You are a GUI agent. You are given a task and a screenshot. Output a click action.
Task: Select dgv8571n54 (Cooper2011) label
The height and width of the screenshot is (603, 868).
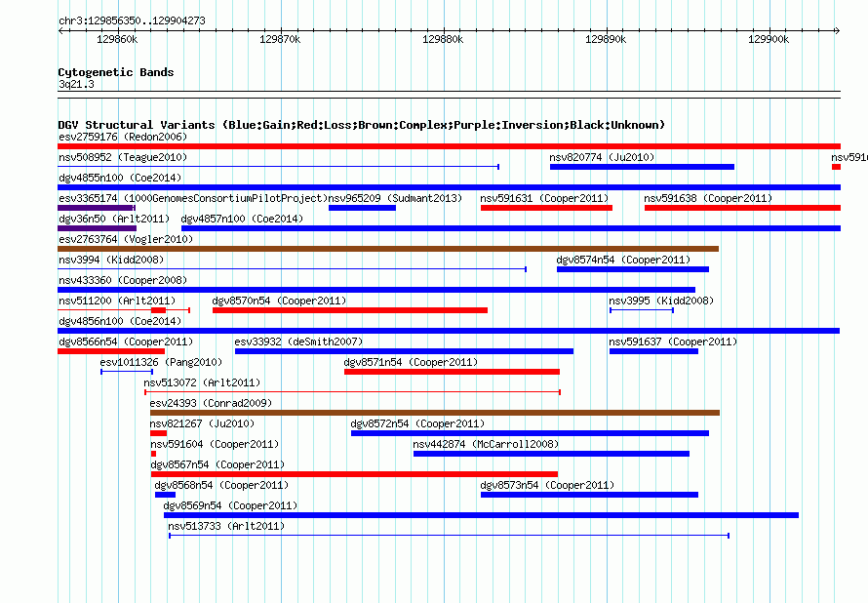[x=411, y=362]
